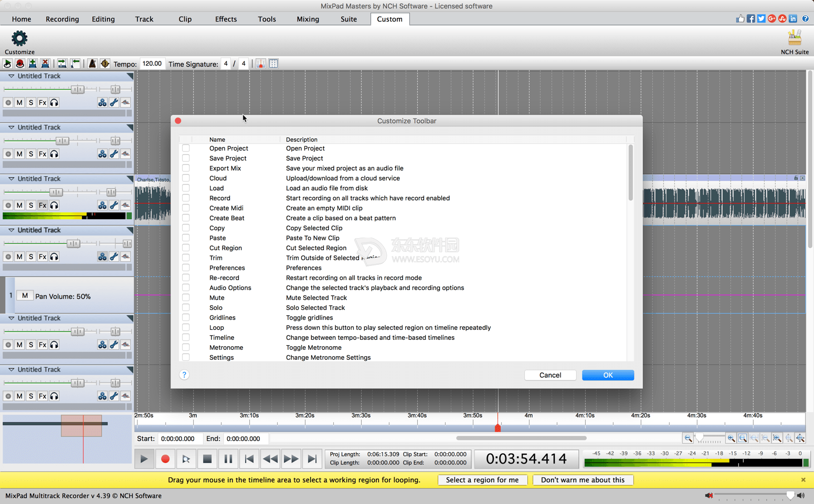Enable the Loop row checkbox
The width and height of the screenshot is (814, 504).
pos(186,328)
